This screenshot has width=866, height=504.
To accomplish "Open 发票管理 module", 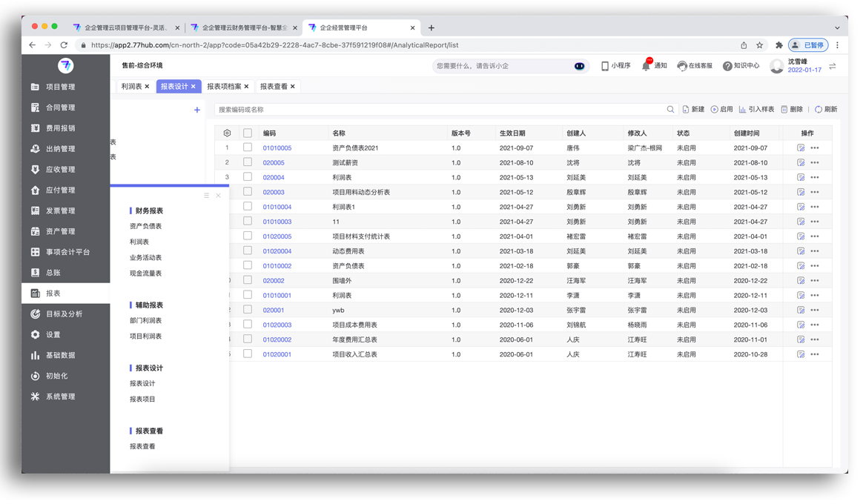I will 61,211.
